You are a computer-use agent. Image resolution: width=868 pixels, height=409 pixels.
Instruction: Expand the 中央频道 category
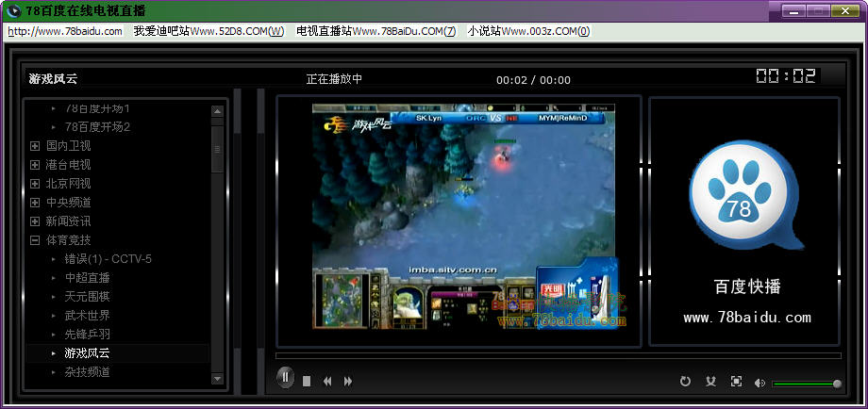click(x=35, y=203)
